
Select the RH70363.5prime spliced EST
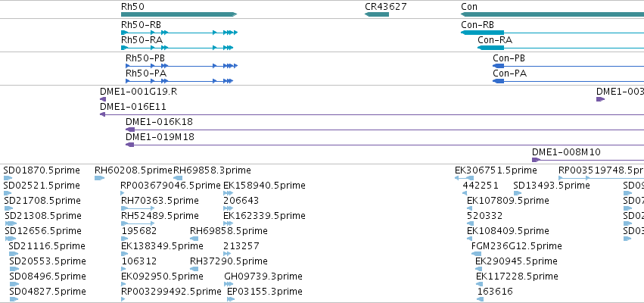pyautogui.click(x=138, y=208)
